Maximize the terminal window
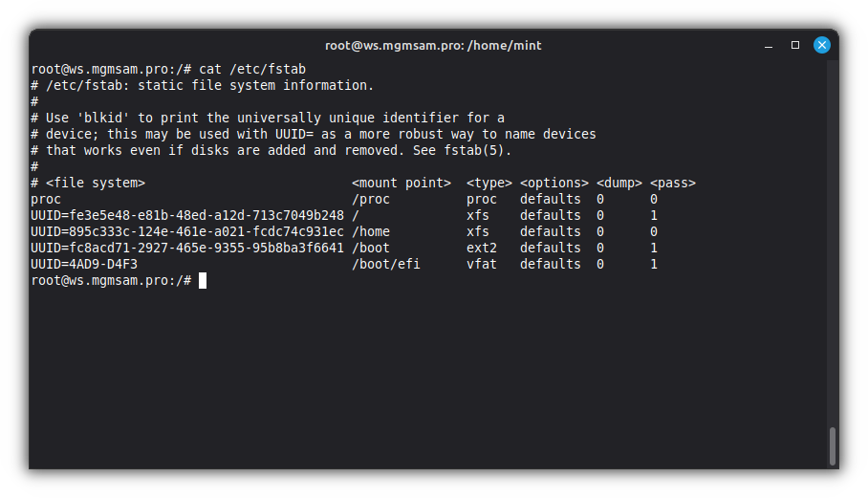The height and width of the screenshot is (498, 868). click(x=794, y=45)
